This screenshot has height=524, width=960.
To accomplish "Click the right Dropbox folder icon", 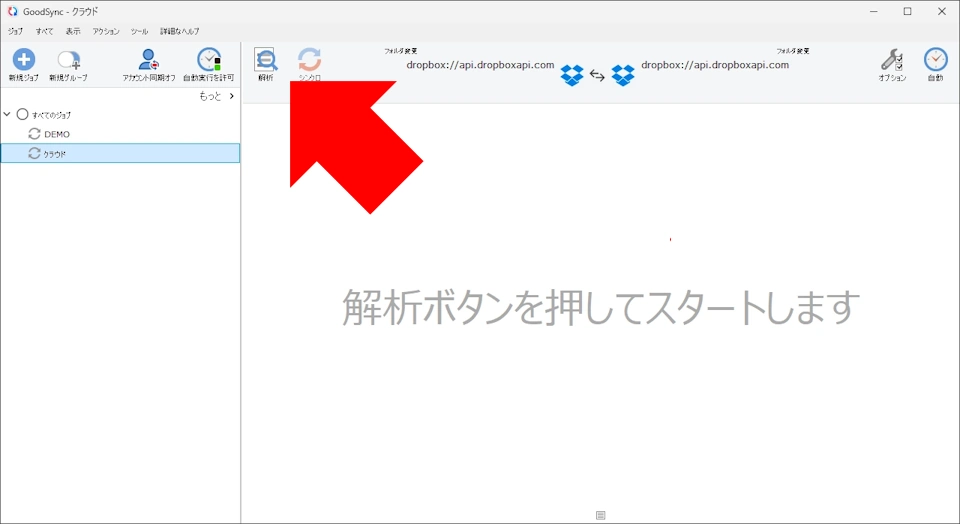I will pos(623,75).
